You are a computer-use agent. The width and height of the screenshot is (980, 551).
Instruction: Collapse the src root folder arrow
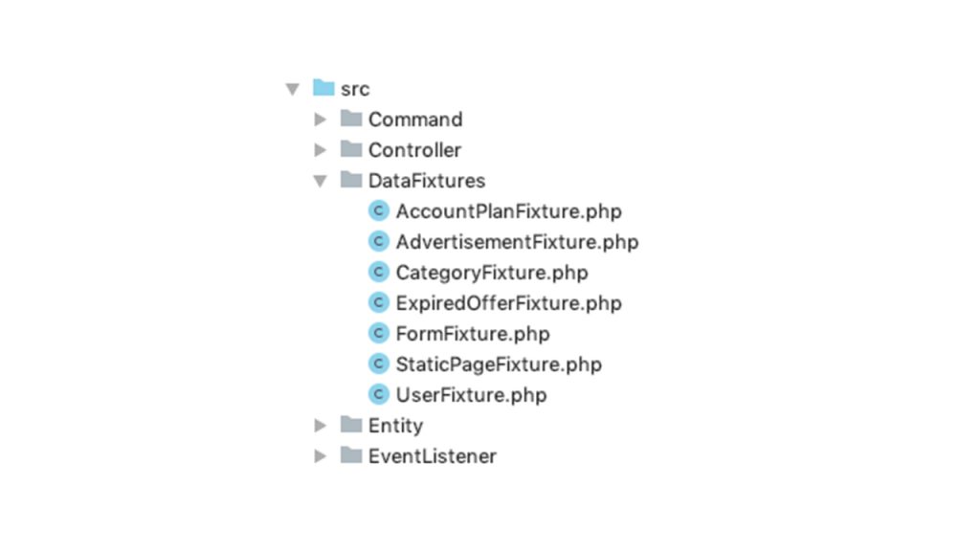click(292, 89)
